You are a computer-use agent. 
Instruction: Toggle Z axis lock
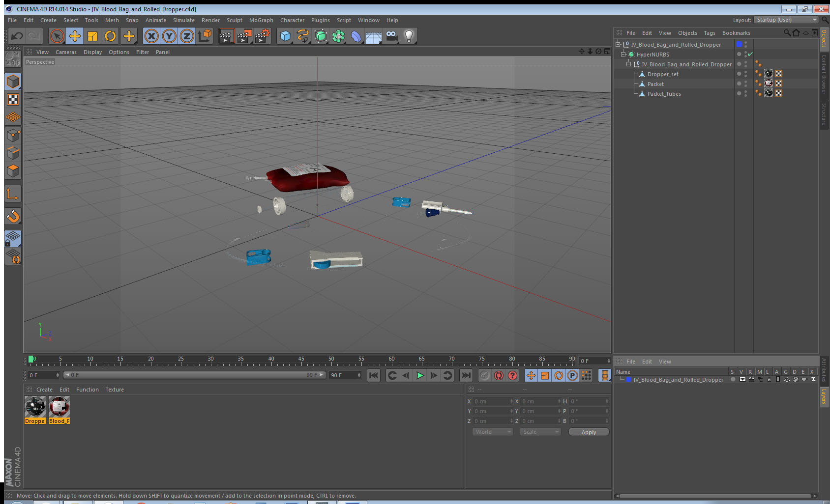tap(187, 36)
